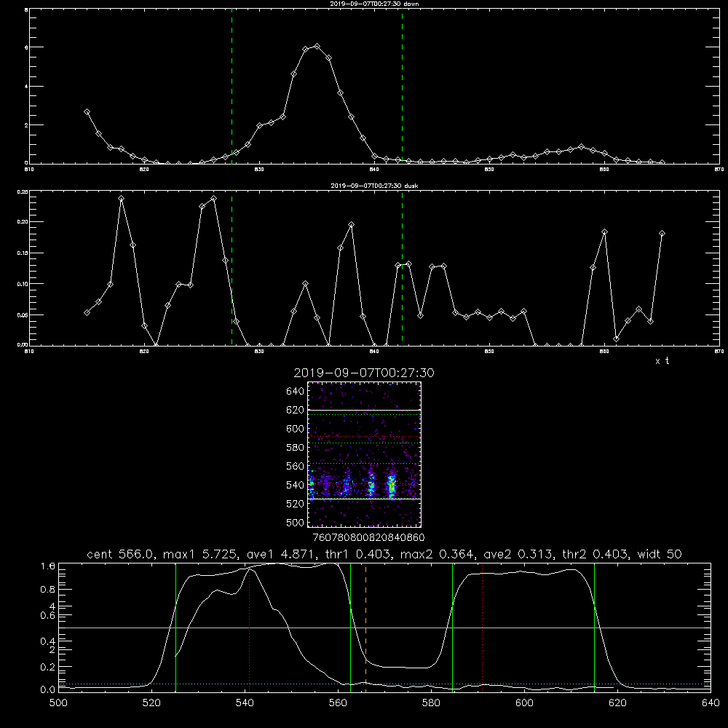
Task: Click the '640' x-axis label of the bottom plot
Action: click(x=711, y=703)
